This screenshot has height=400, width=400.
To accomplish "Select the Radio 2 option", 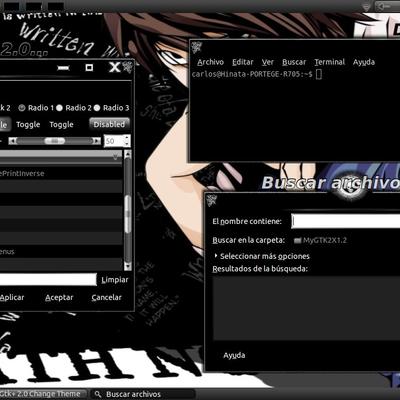I will point(74,108).
